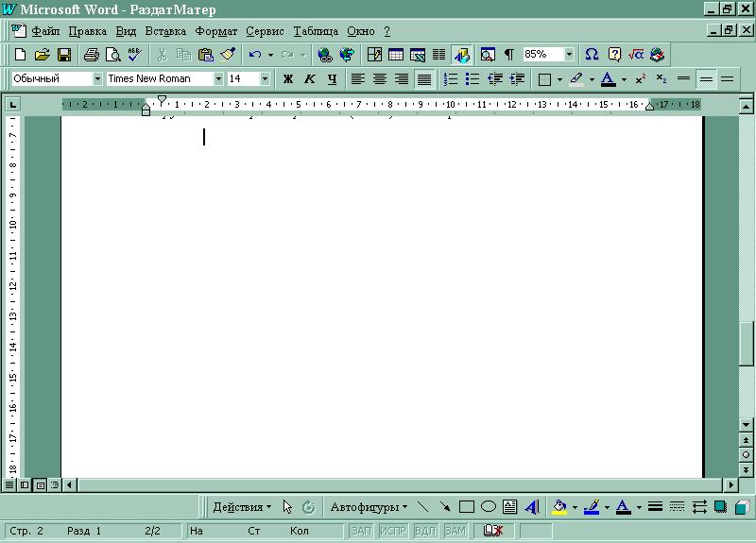Apply blue line color on drawing toolbar
The height and width of the screenshot is (543, 756).
click(x=592, y=507)
